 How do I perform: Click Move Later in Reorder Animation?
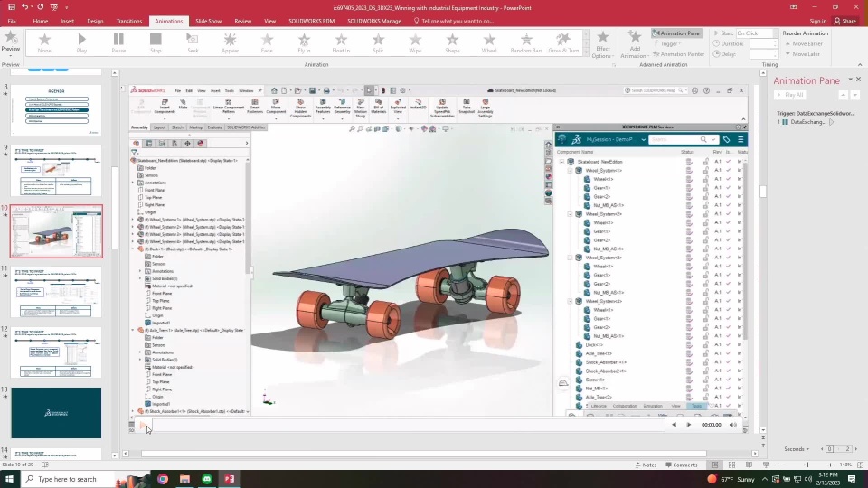coord(802,54)
